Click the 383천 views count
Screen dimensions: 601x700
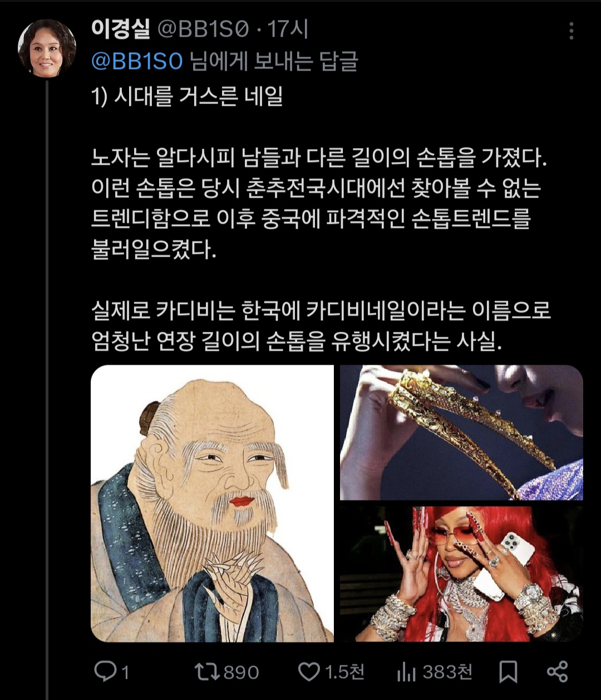pos(447,672)
